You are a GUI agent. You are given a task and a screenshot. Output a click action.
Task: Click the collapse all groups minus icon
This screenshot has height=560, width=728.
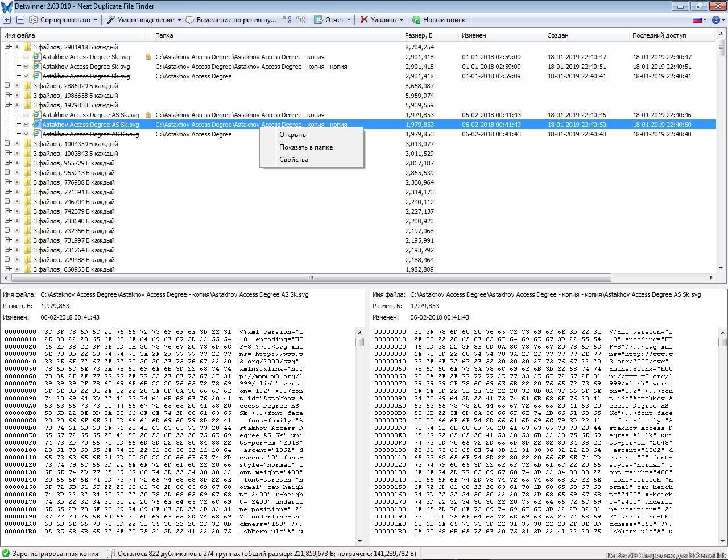tap(20, 20)
